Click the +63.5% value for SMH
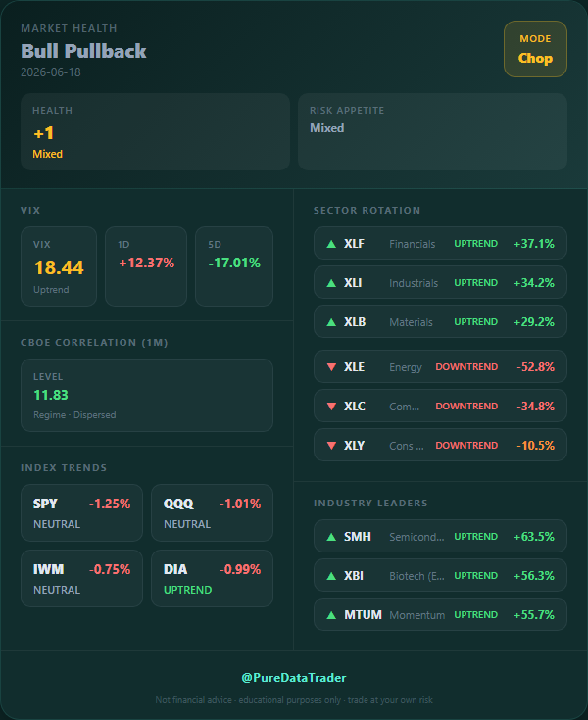Image resolution: width=588 pixels, height=720 pixels. click(534, 537)
